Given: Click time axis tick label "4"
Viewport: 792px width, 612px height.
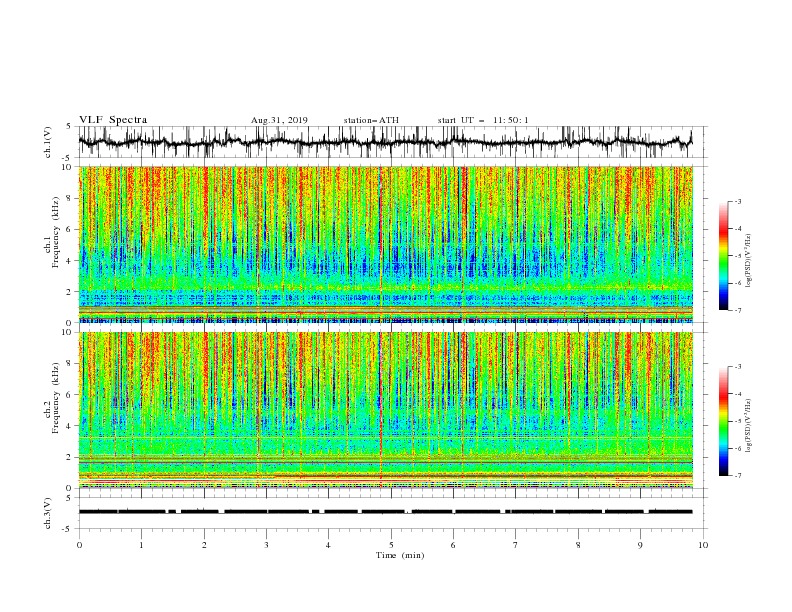Looking at the screenshot, I should click(x=328, y=545).
